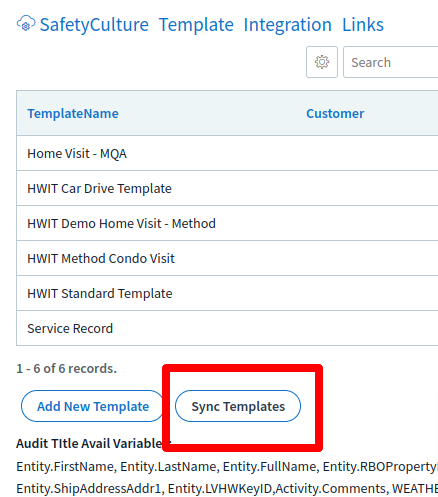
Task: Click the Entity.FirstName variable text
Action: point(66,466)
